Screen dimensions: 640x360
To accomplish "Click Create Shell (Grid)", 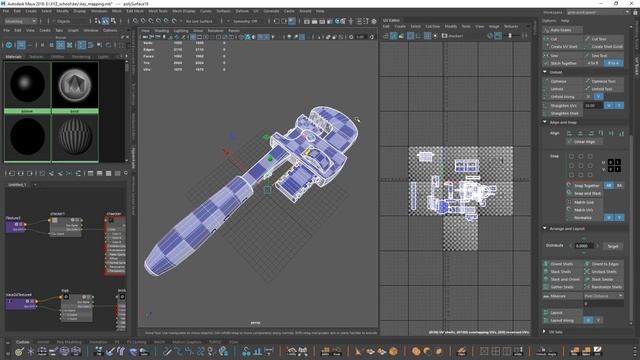I will [604, 47].
